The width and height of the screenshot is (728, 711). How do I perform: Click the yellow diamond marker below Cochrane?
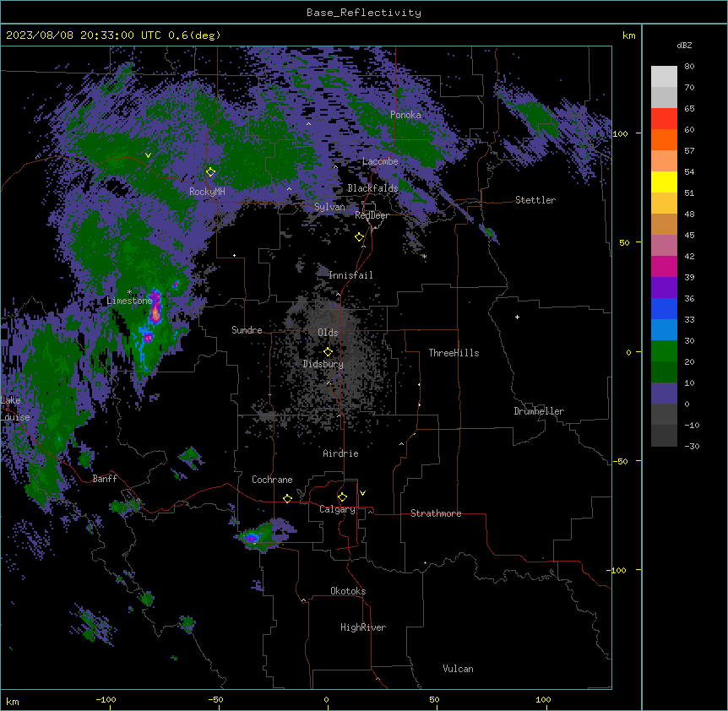pos(287,498)
